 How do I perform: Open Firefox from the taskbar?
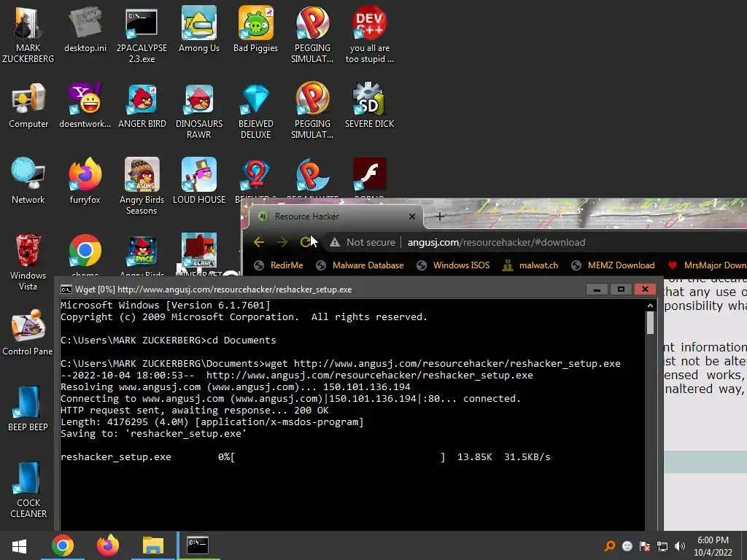pyautogui.click(x=108, y=545)
